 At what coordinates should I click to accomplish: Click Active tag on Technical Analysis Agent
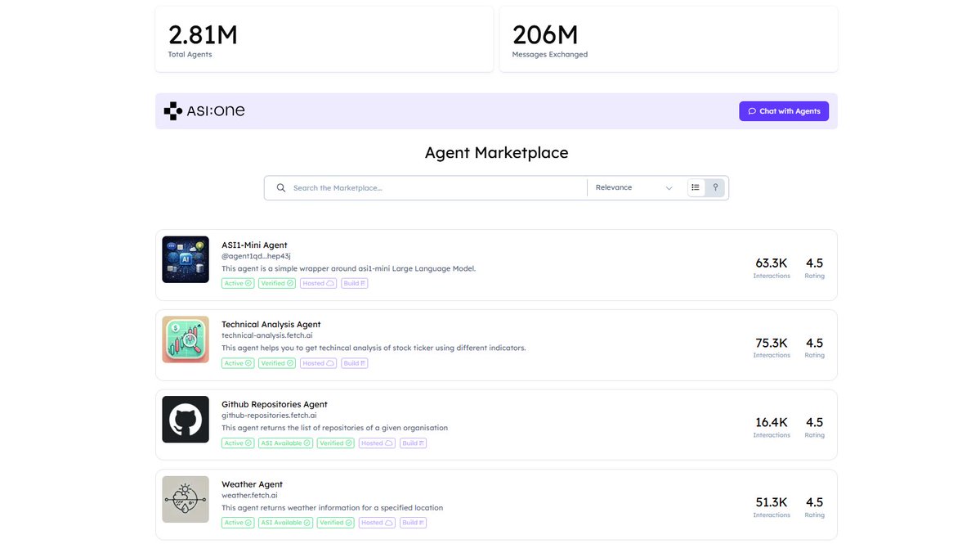click(238, 363)
